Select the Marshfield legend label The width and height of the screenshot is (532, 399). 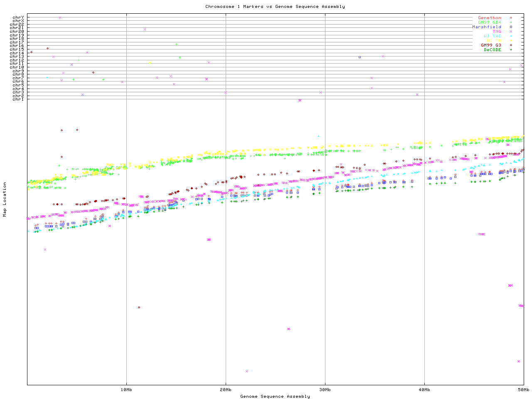tap(486, 27)
